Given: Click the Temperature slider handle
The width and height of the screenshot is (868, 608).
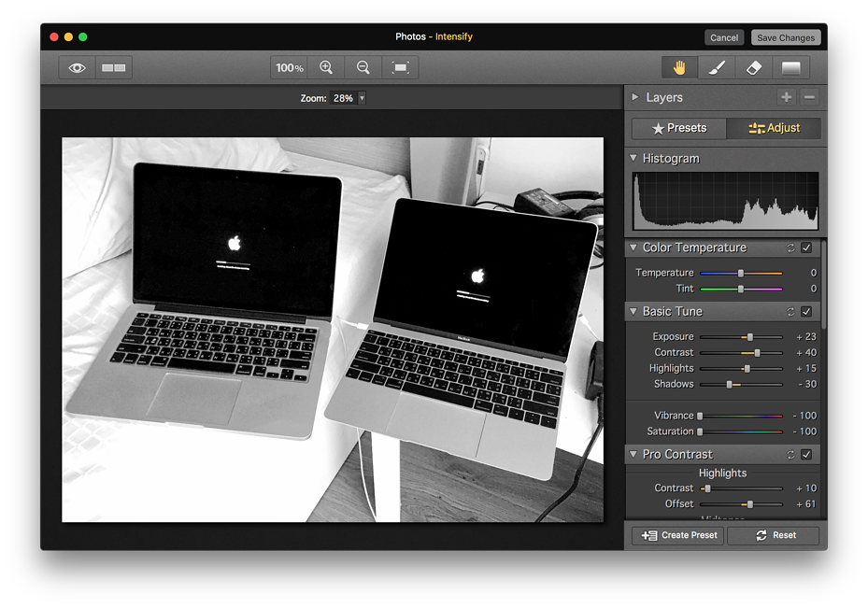Looking at the screenshot, I should (x=741, y=273).
